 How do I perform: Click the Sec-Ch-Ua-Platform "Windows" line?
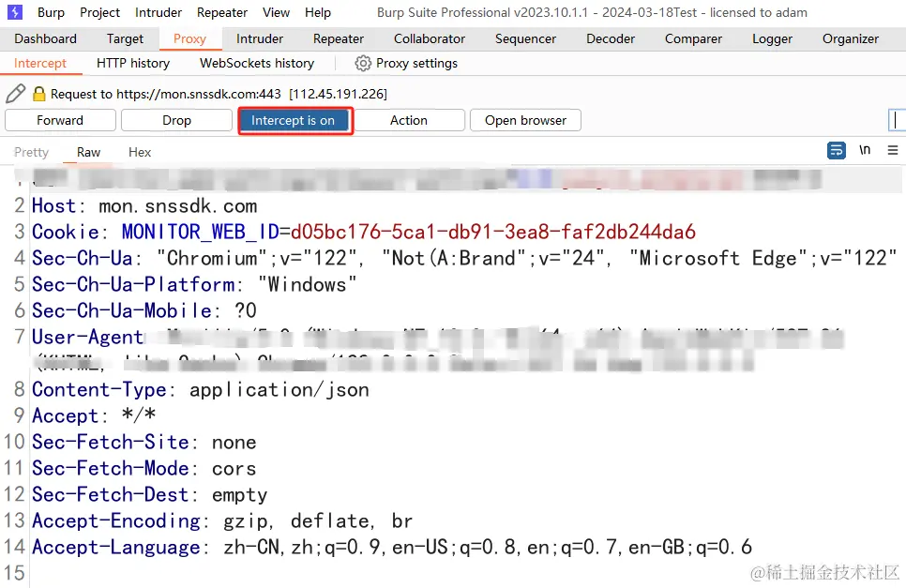[x=194, y=284]
